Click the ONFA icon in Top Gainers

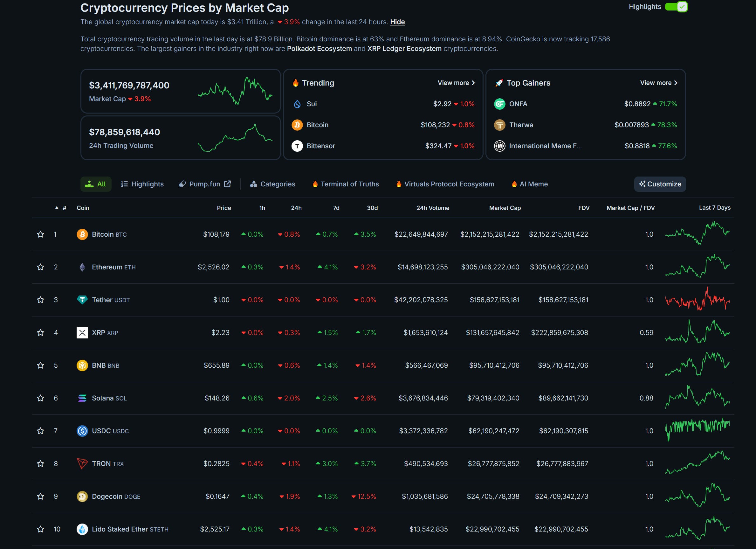[499, 104]
